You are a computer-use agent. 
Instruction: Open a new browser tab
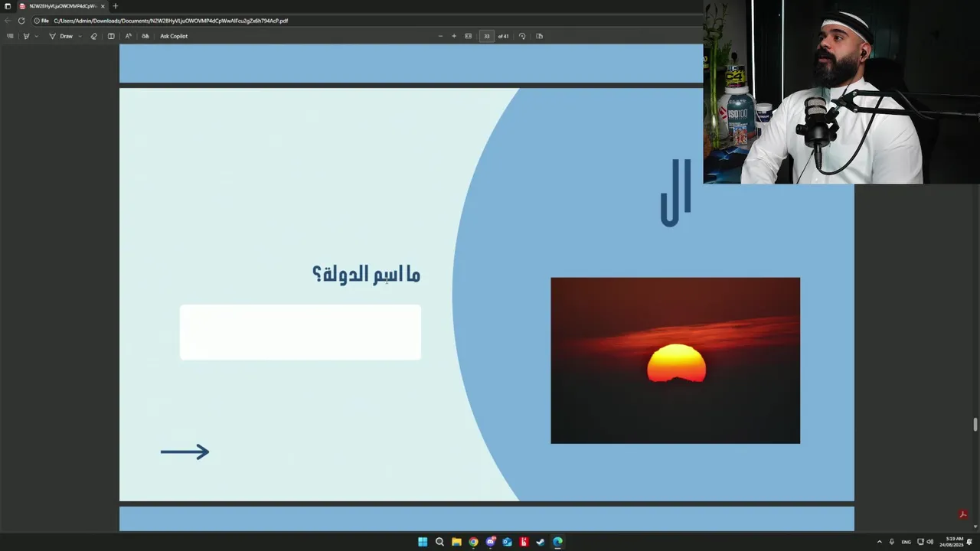click(116, 6)
